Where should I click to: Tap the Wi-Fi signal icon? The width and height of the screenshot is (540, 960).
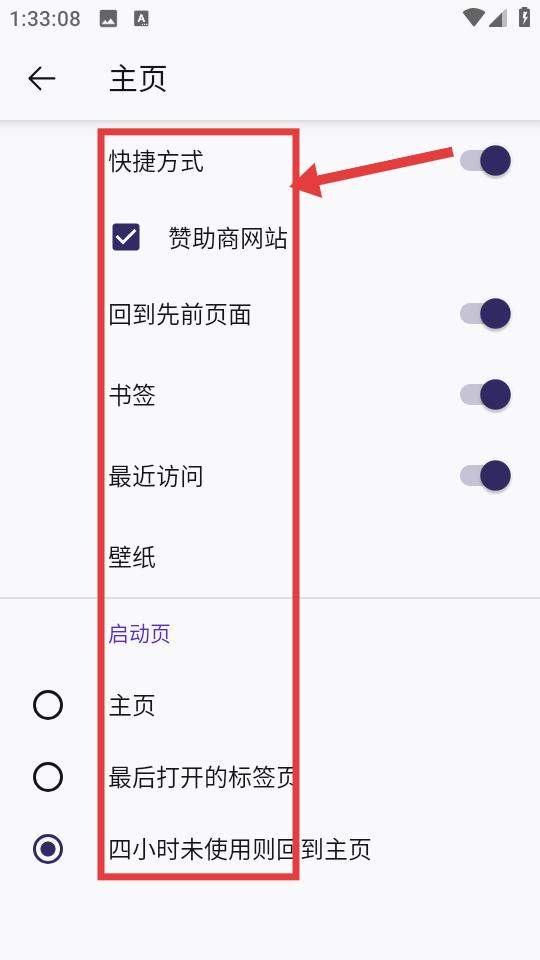pos(474,18)
